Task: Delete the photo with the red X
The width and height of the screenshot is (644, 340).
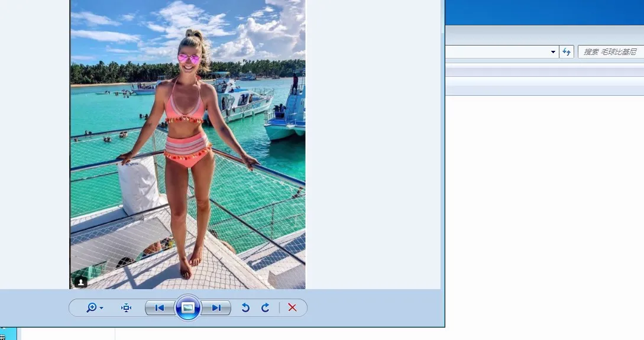Action: (x=292, y=307)
